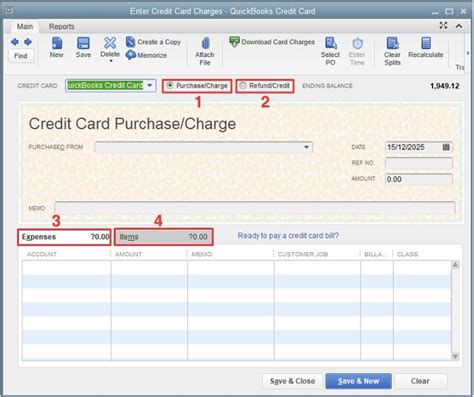This screenshot has width=474, height=397.
Task: Go to previous transaction with left arrow
Action: tap(14, 42)
